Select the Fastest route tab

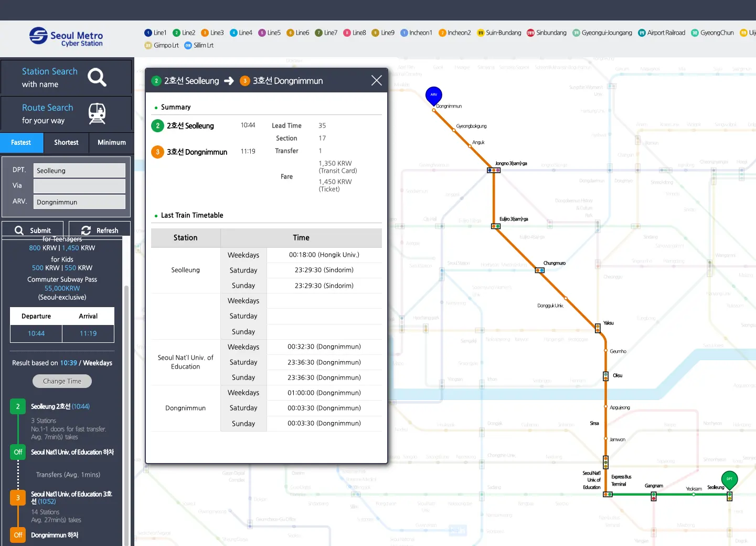[x=21, y=142]
